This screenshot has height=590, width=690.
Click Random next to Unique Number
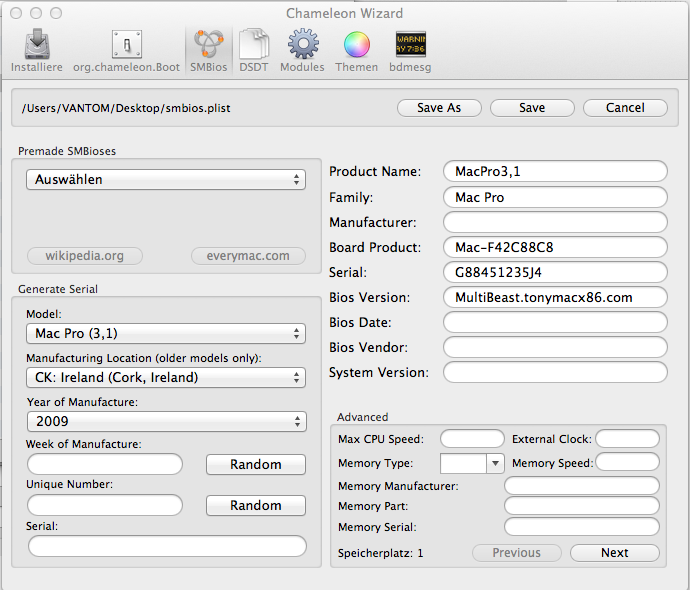pos(255,505)
